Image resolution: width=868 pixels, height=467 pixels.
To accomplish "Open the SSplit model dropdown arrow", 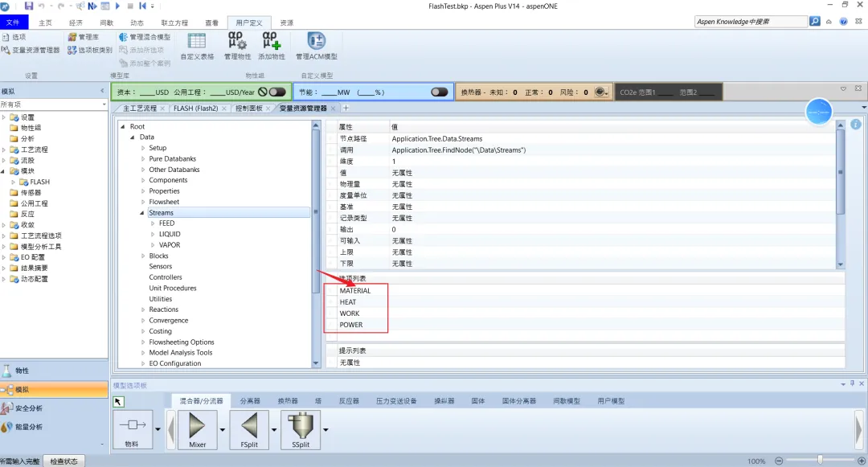I will tap(325, 429).
